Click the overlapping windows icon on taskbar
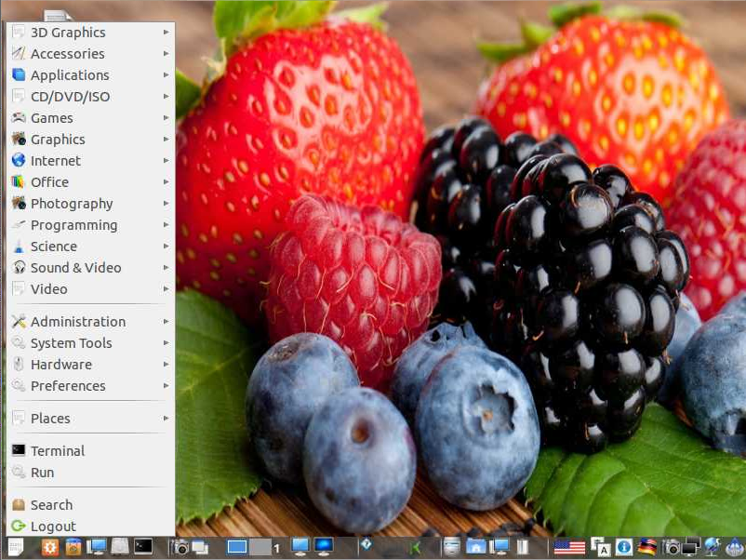This screenshot has width=746, height=560. tap(200, 548)
